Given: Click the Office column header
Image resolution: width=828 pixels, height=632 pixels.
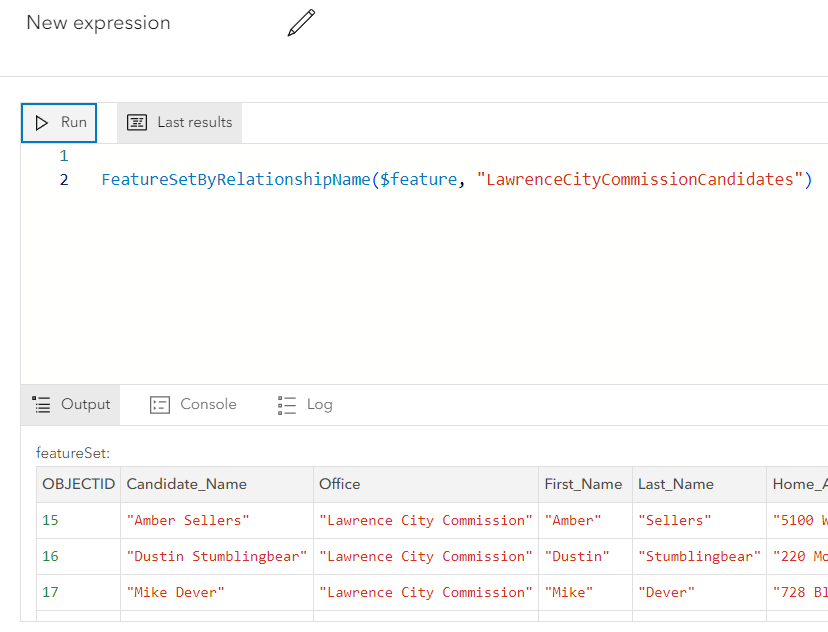Looking at the screenshot, I should 340,484.
